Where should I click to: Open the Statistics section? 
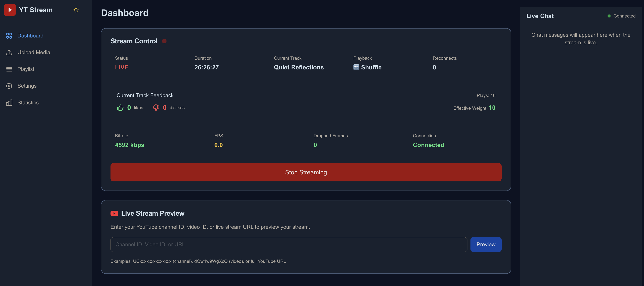click(x=28, y=103)
